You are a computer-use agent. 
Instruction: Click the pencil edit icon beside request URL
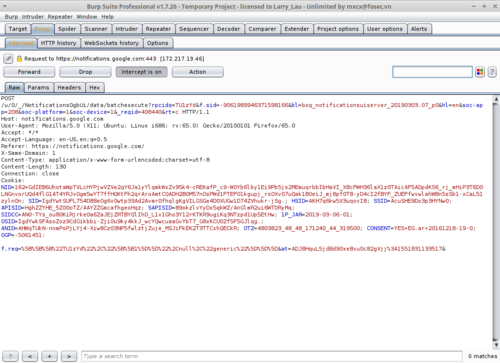point(8,59)
